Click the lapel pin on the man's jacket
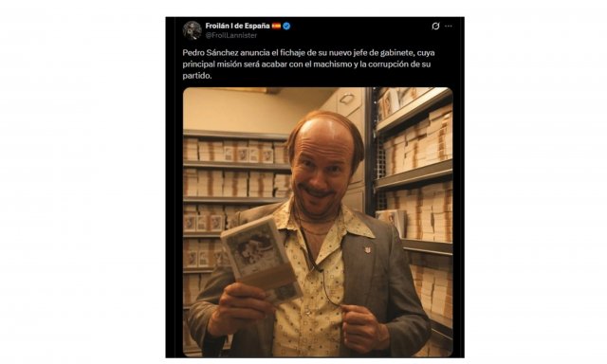Viewport: 607px width, 364px height. point(367,250)
